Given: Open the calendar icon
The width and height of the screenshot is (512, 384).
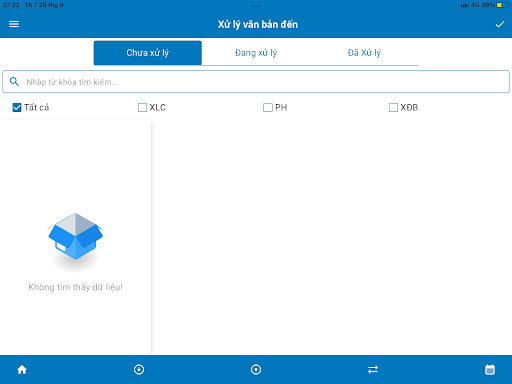Looking at the screenshot, I should tap(490, 369).
